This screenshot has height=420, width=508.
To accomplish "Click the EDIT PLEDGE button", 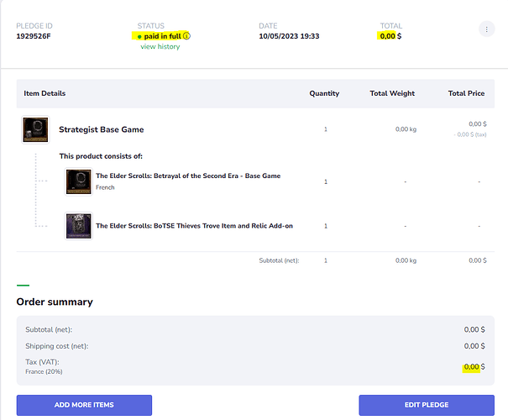I will tap(427, 405).
